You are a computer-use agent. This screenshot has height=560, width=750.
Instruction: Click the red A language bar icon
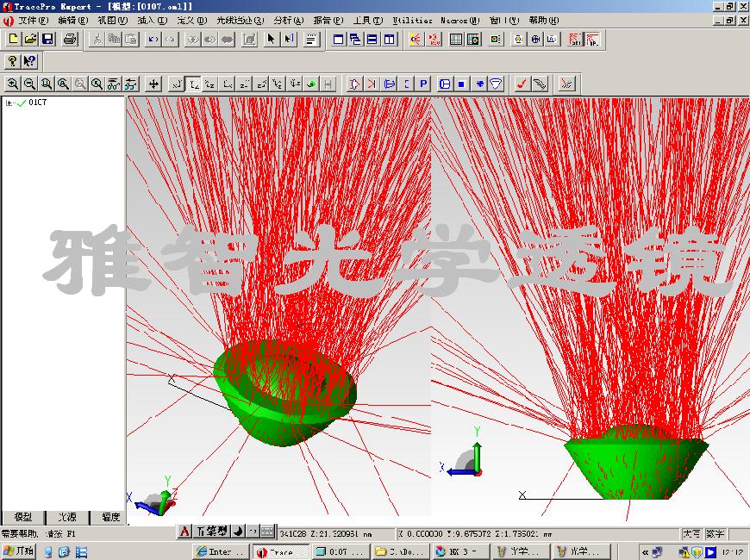[184, 531]
